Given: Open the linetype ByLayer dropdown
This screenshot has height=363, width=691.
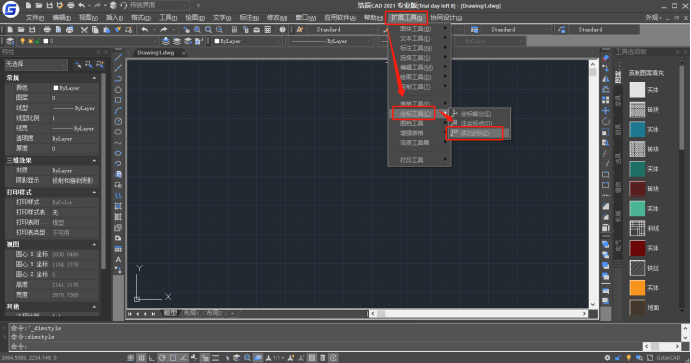Looking at the screenshot, I should 331,41.
